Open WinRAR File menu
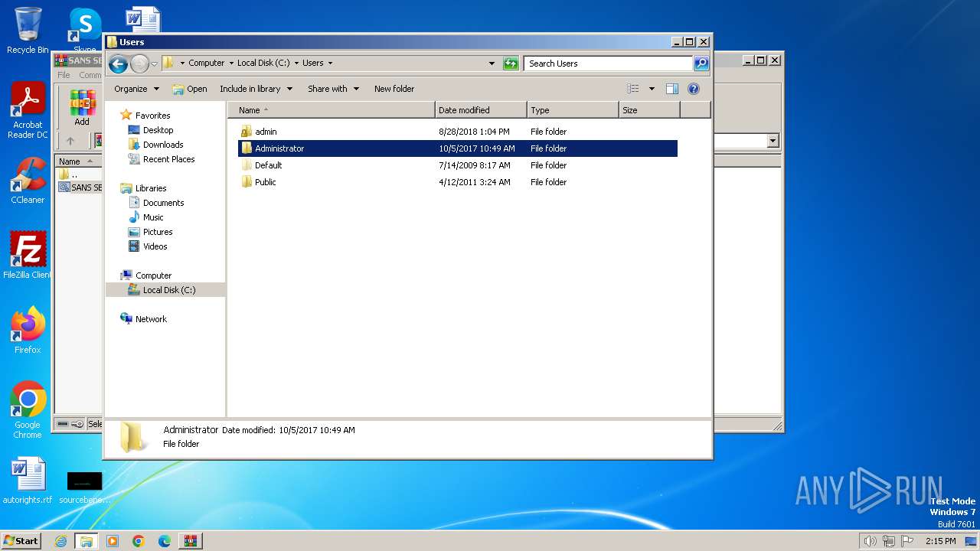 (x=64, y=75)
